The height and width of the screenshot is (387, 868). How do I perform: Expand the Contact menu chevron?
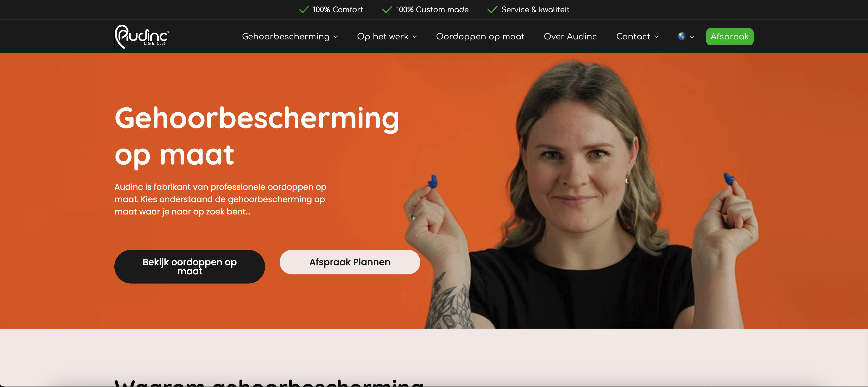[656, 37]
